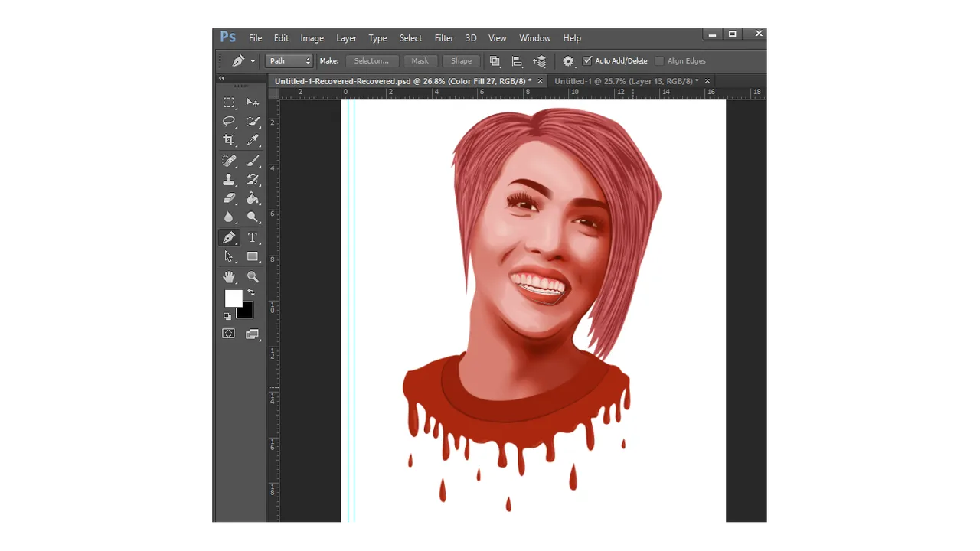The height and width of the screenshot is (551, 980).
Task: Open the File menu
Action: (x=255, y=38)
